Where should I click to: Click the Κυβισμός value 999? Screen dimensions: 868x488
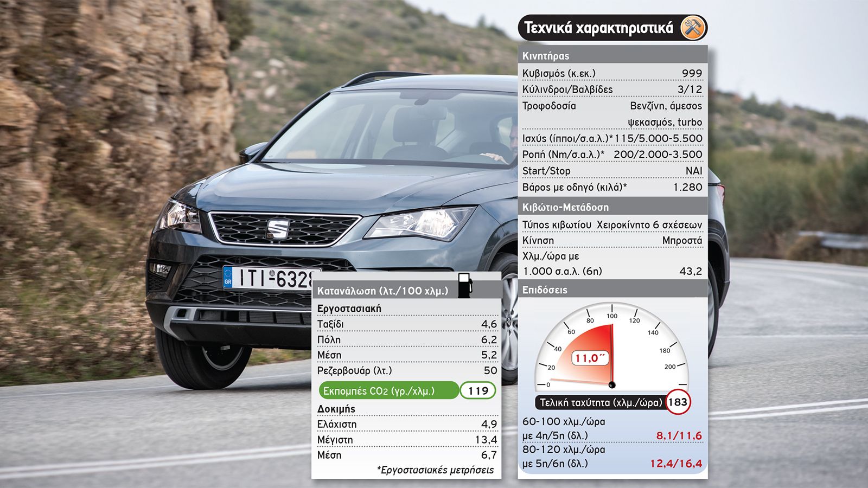pos(692,73)
